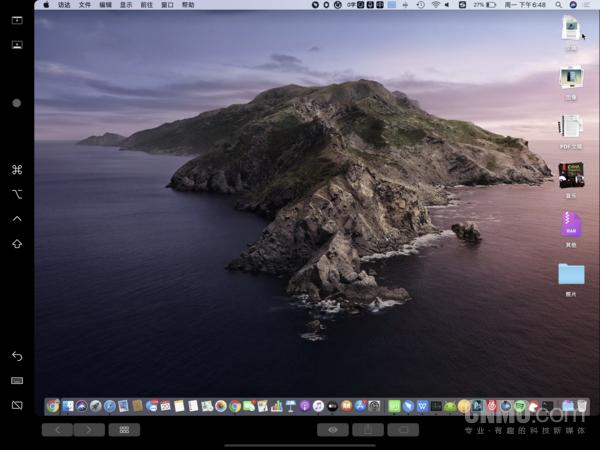The height and width of the screenshot is (450, 600).
Task: Open the 编辑 menu
Action: [105, 5]
